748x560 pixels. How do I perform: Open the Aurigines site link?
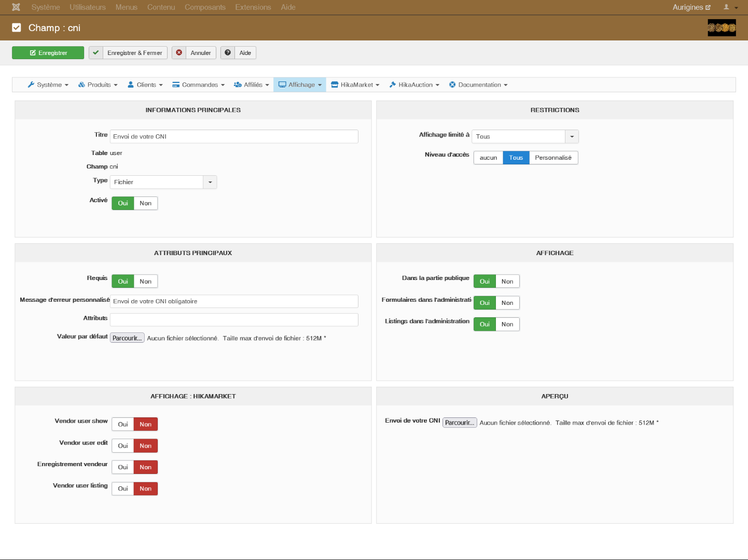[691, 7]
